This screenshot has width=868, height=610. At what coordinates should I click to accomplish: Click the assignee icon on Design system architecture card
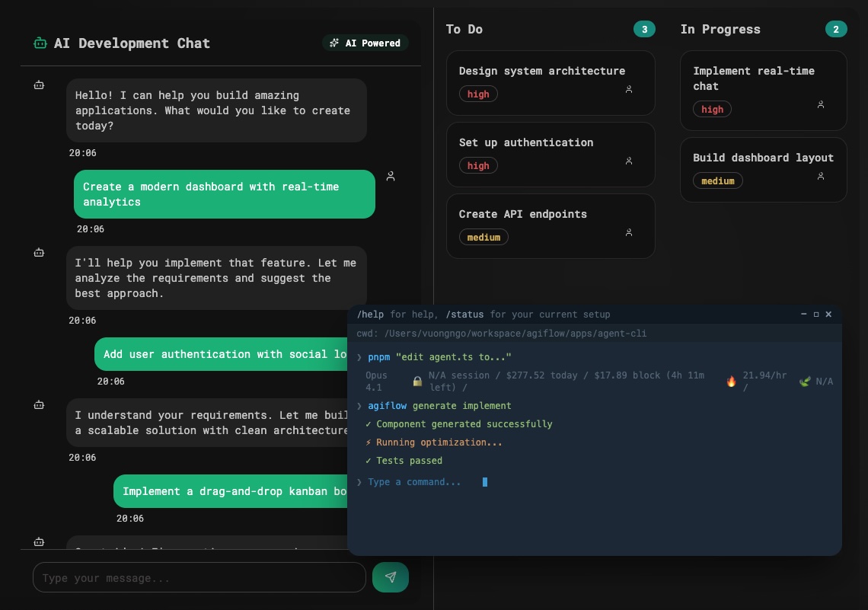point(629,89)
